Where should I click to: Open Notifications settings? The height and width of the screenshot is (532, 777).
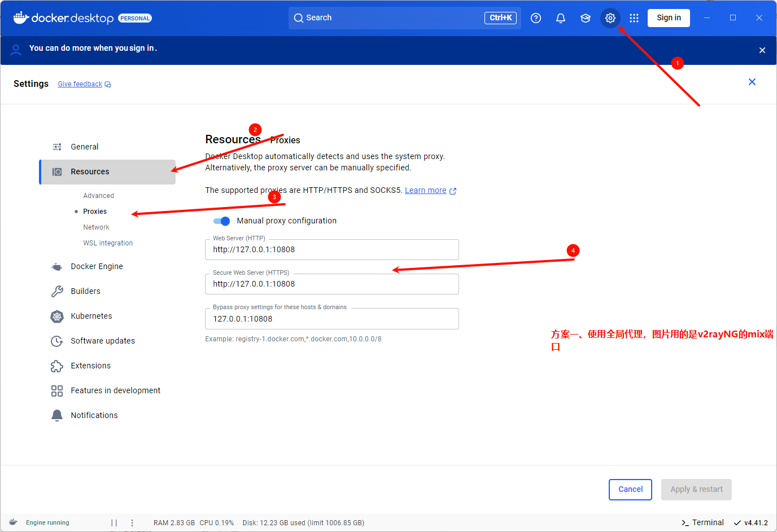107,415
